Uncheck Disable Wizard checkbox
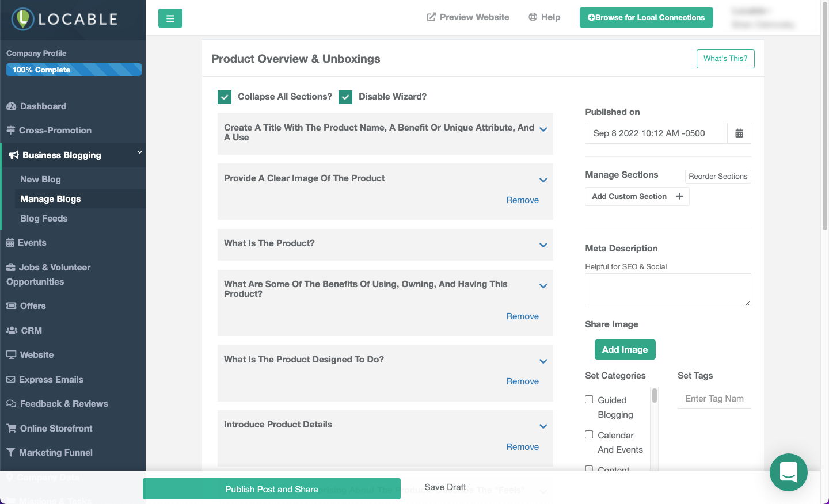This screenshot has height=504, width=829. pos(345,97)
